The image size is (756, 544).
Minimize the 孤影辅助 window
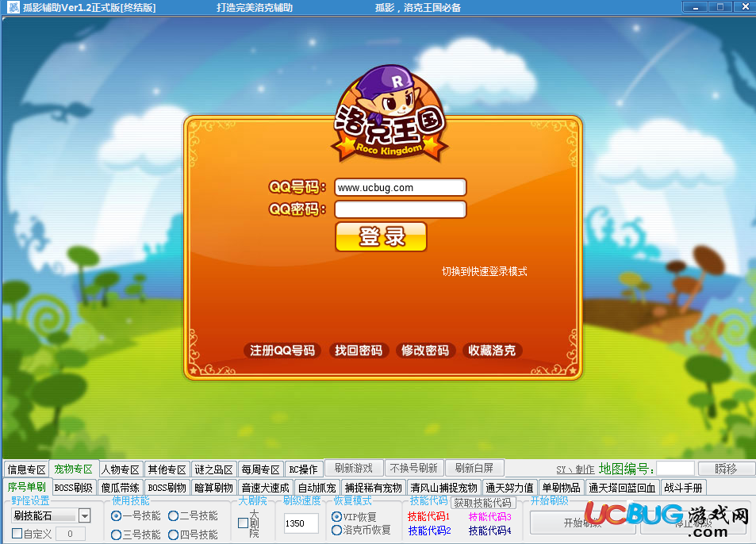[695, 7]
